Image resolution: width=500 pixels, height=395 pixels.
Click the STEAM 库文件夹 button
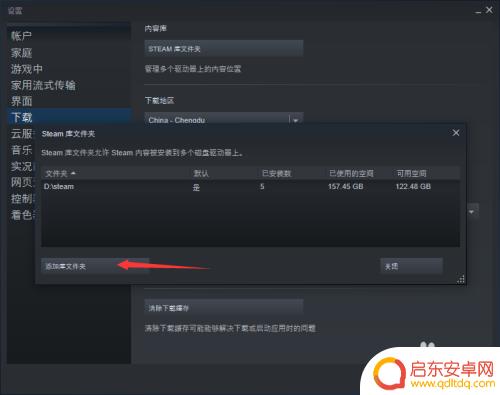(x=224, y=49)
